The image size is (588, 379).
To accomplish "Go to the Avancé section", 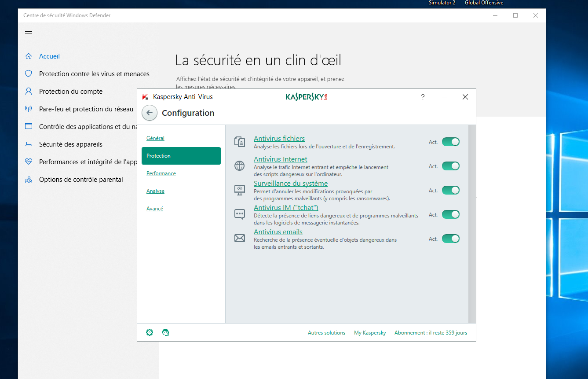I will click(155, 209).
